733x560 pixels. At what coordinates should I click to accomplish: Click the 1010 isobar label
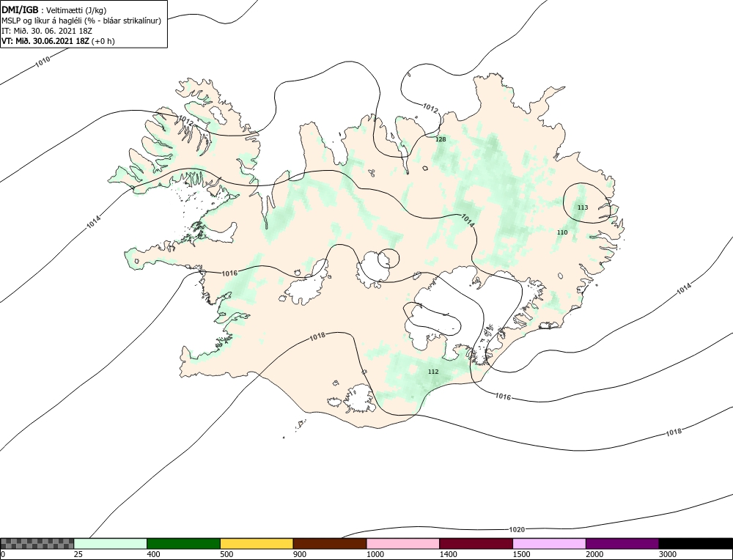point(43,62)
